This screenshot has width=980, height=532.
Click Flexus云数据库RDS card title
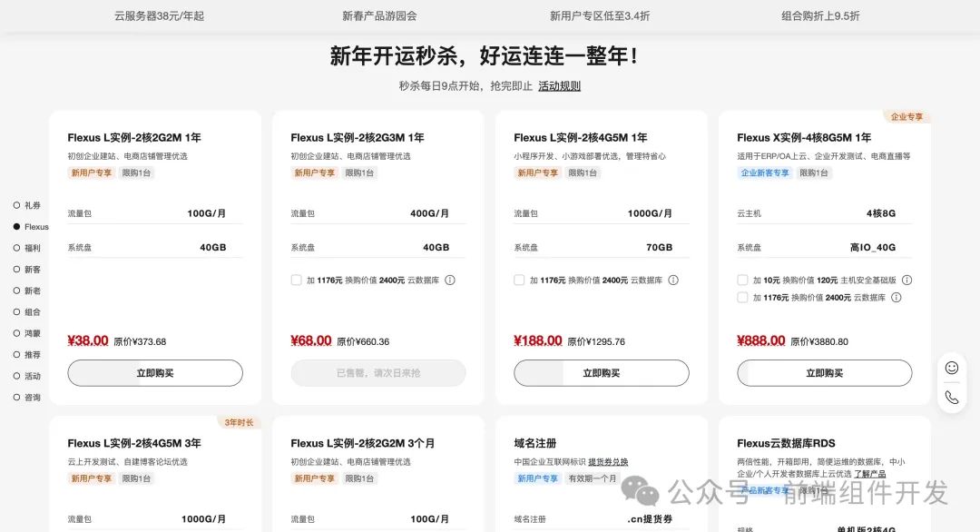(786, 443)
